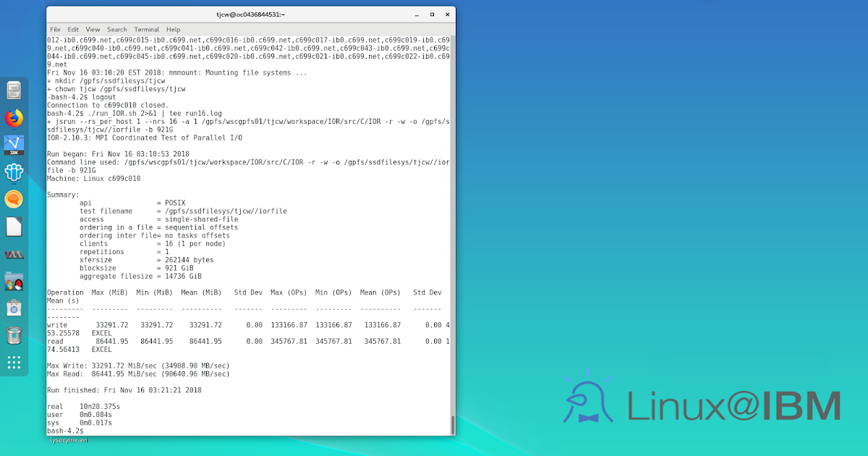This screenshot has width=868, height=456.
Task: Open the LibreOffice document app from dock
Action: 14,225
